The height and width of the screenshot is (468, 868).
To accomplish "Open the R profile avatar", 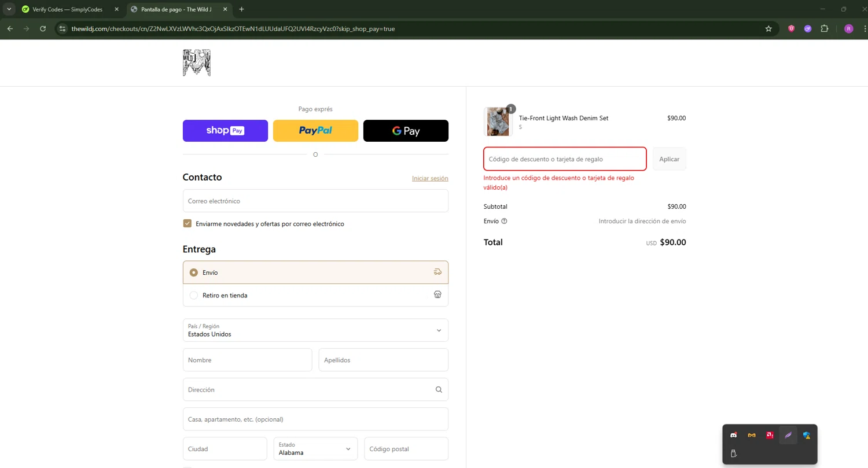I will [849, 28].
